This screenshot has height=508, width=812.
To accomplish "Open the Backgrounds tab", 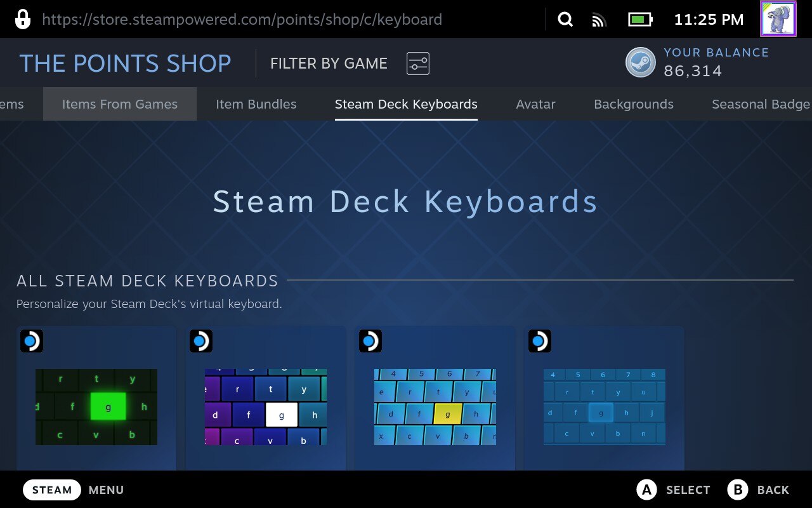I will point(634,104).
